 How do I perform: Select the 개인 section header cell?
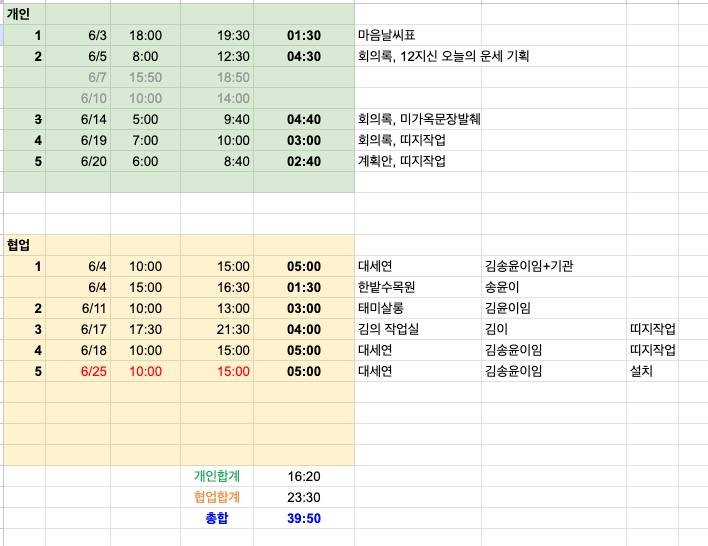coord(24,14)
